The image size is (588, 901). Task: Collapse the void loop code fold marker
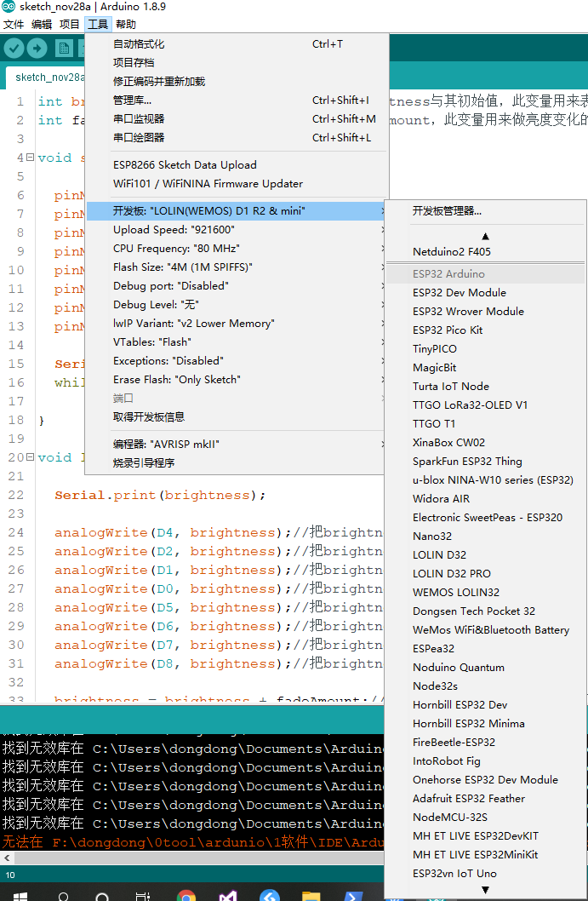point(30,456)
